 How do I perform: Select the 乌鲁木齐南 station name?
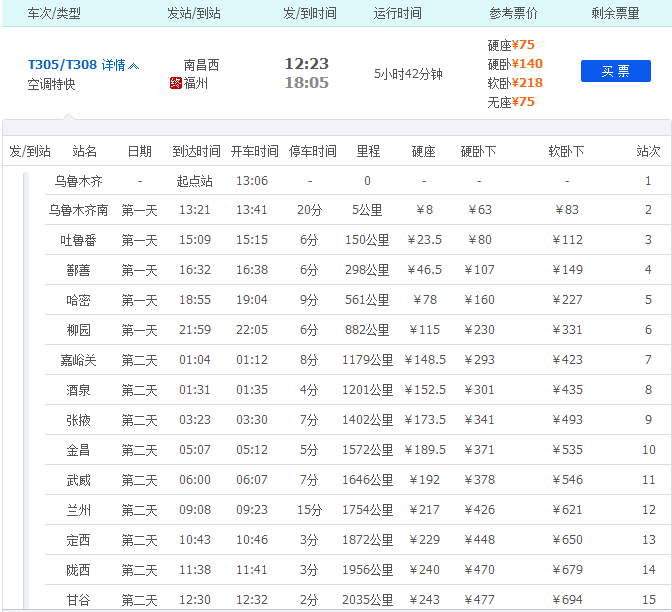[x=78, y=210]
